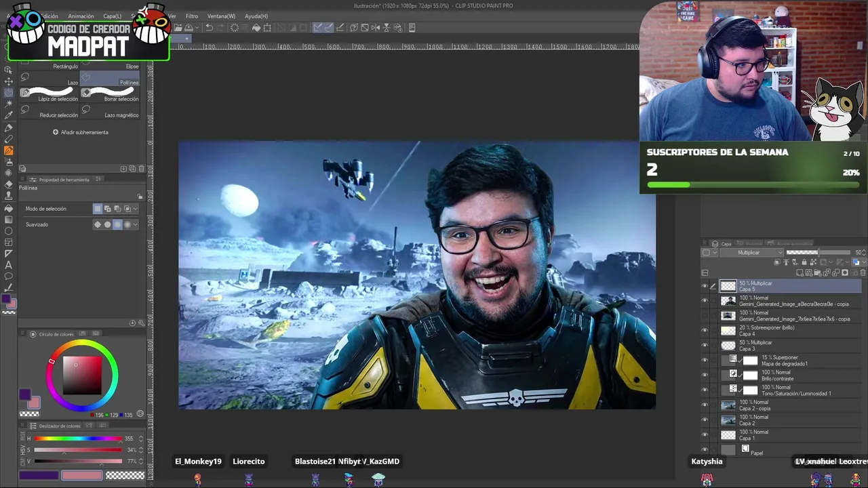Select the Propiedad de herramienta panel tab
This screenshot has height=488, width=868.
click(x=60, y=180)
